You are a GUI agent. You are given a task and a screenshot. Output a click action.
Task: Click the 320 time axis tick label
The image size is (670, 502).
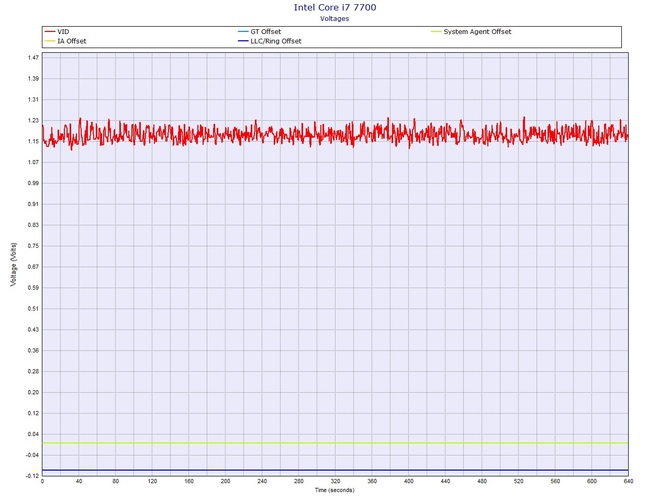tap(335, 481)
